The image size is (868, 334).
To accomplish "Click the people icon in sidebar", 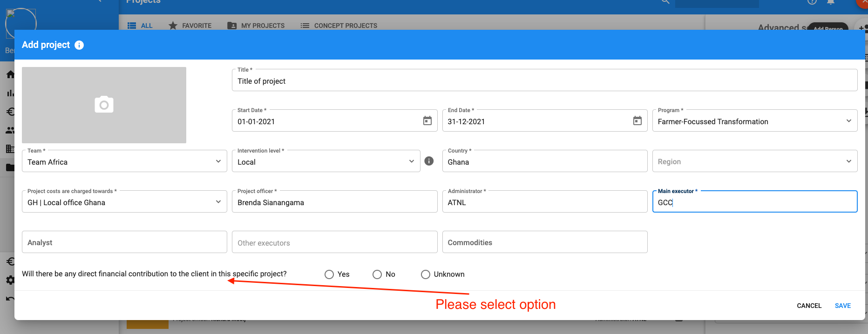I will point(10,130).
